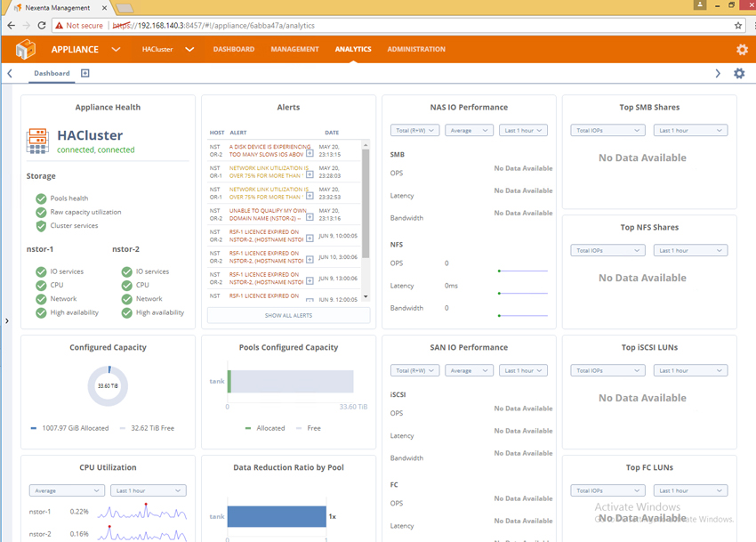
Task: Click the tank pool capacity bar
Action: click(291, 381)
